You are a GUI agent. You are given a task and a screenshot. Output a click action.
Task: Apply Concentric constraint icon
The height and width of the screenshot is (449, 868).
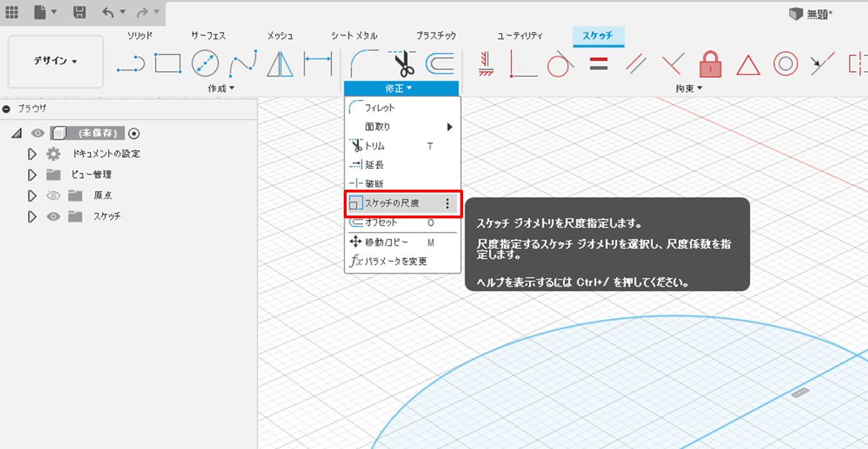tap(785, 64)
